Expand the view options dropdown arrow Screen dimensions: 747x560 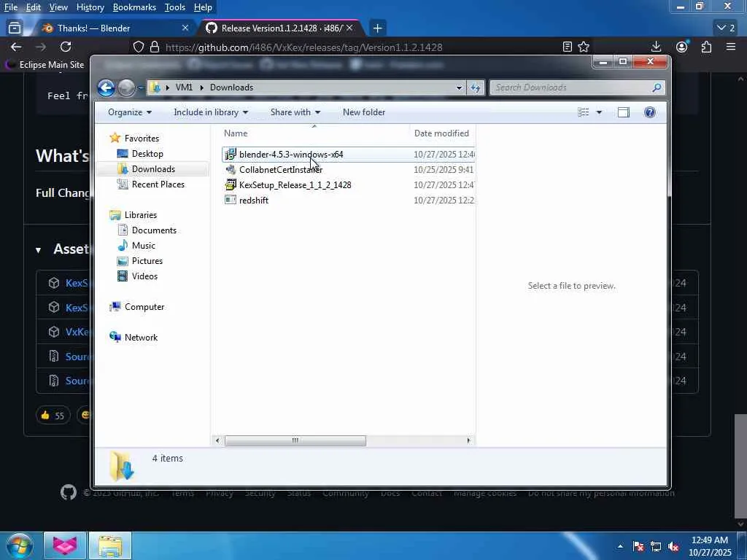pos(600,112)
